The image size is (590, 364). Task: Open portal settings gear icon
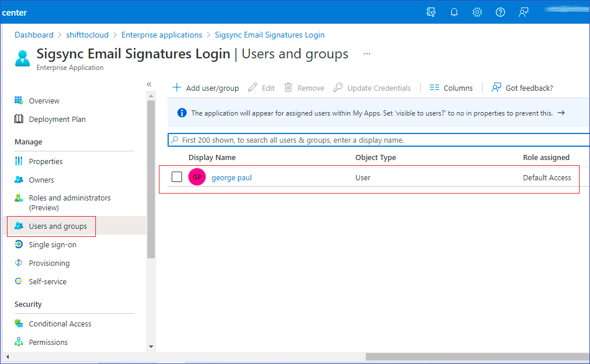coord(477,12)
